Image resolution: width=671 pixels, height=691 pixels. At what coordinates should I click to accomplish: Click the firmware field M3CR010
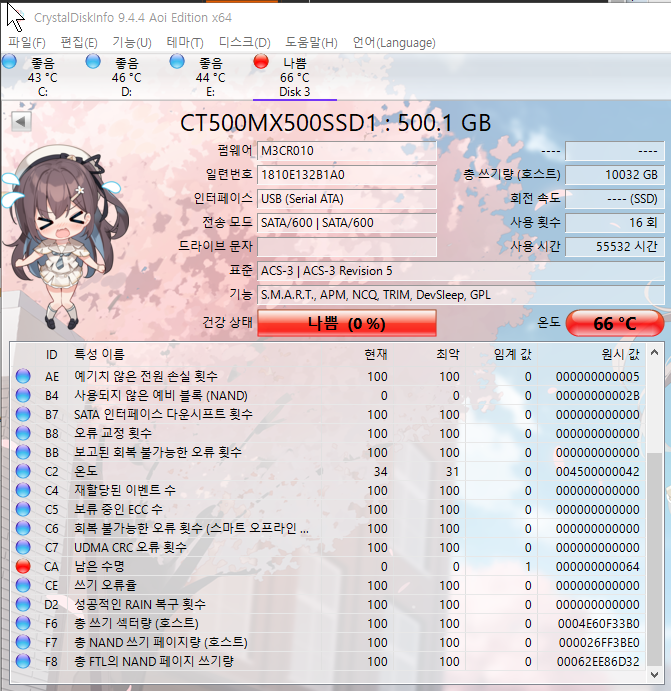pyautogui.click(x=347, y=151)
